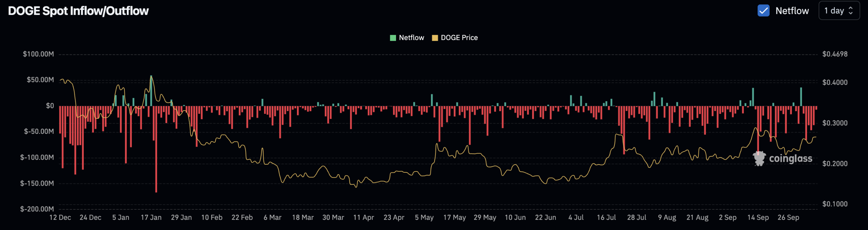Click the $0.4698 price axis label
Viewport: 868px width, 230px height.
[x=835, y=54]
